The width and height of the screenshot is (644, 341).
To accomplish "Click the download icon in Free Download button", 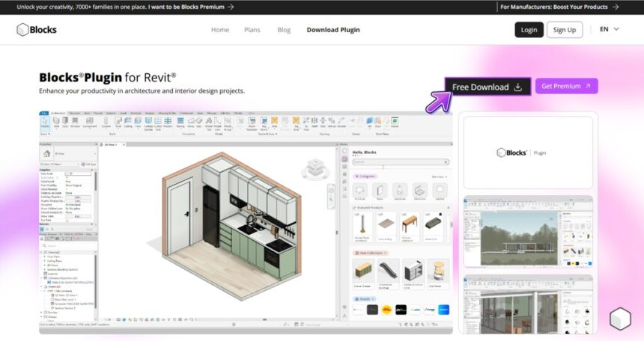I will [517, 87].
